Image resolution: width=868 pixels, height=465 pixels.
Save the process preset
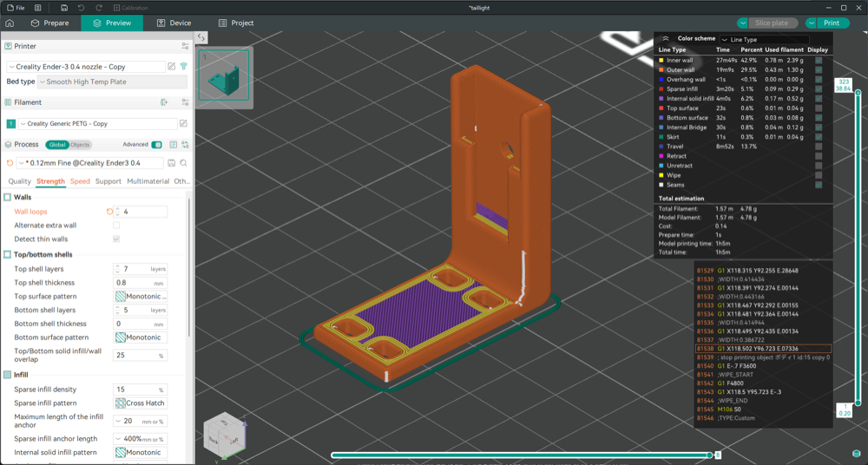[172, 163]
